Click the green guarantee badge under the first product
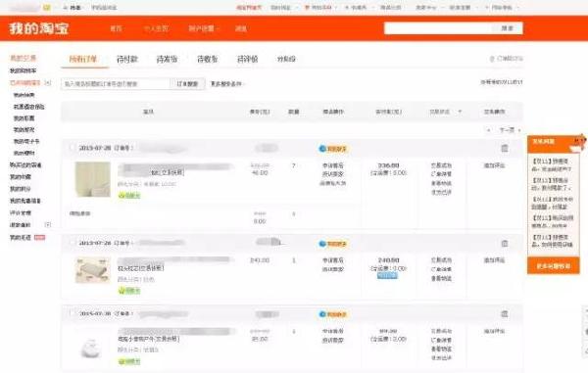The image size is (588, 373). point(129,195)
